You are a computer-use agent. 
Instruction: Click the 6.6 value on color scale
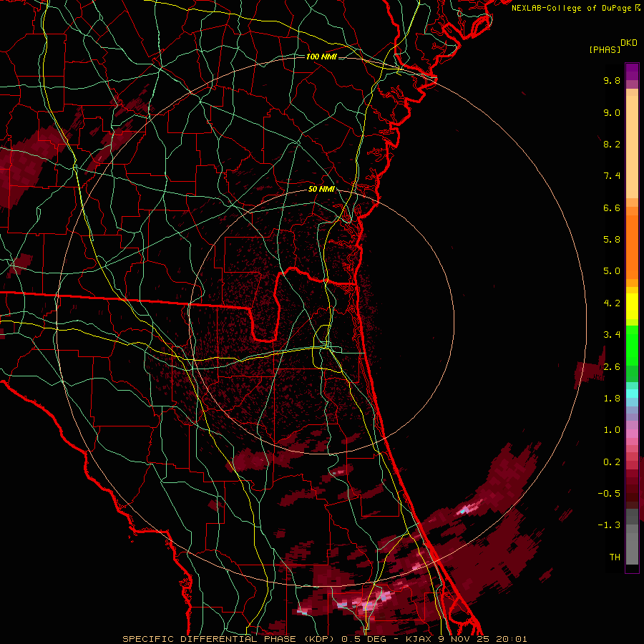(612, 208)
